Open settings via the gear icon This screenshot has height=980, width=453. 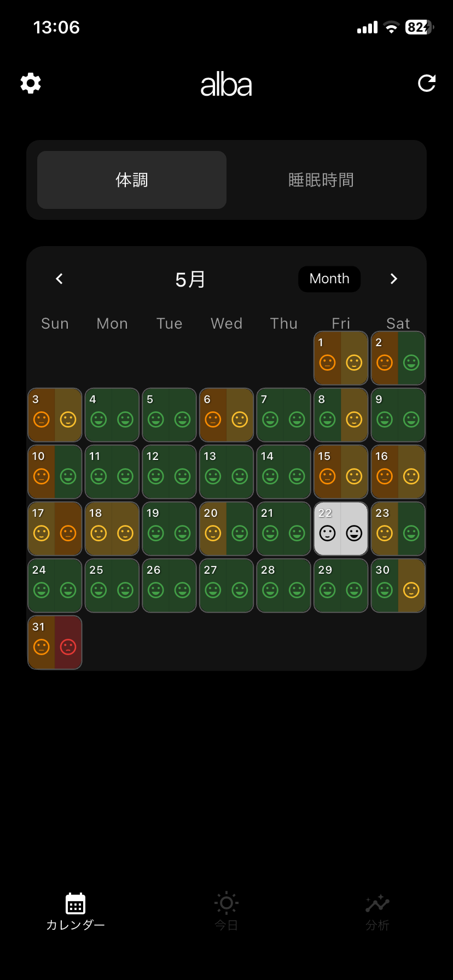coord(31,83)
